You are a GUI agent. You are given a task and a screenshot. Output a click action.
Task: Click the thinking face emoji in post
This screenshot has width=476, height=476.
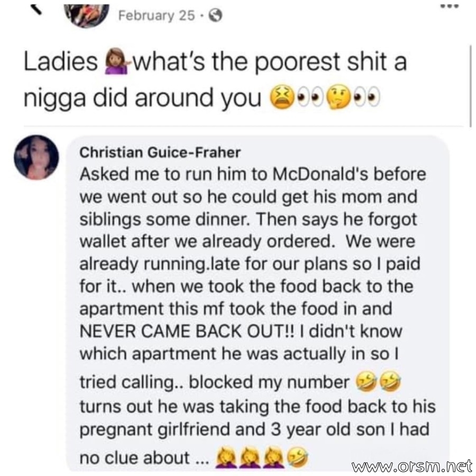tap(338, 98)
